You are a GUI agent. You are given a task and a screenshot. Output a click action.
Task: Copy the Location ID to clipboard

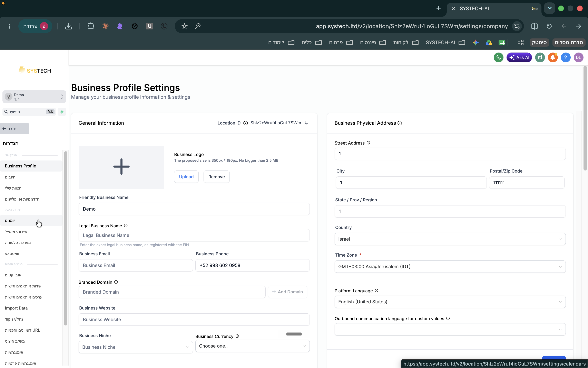[x=306, y=123]
